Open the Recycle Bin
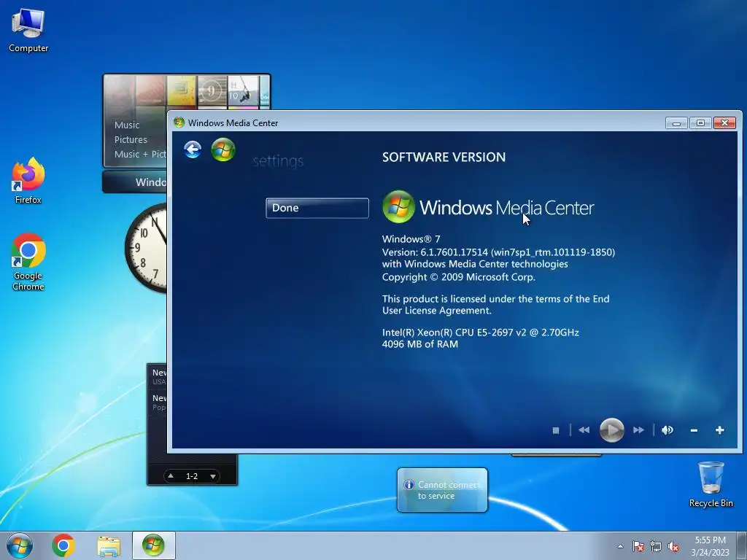This screenshot has height=560, width=747. click(711, 484)
